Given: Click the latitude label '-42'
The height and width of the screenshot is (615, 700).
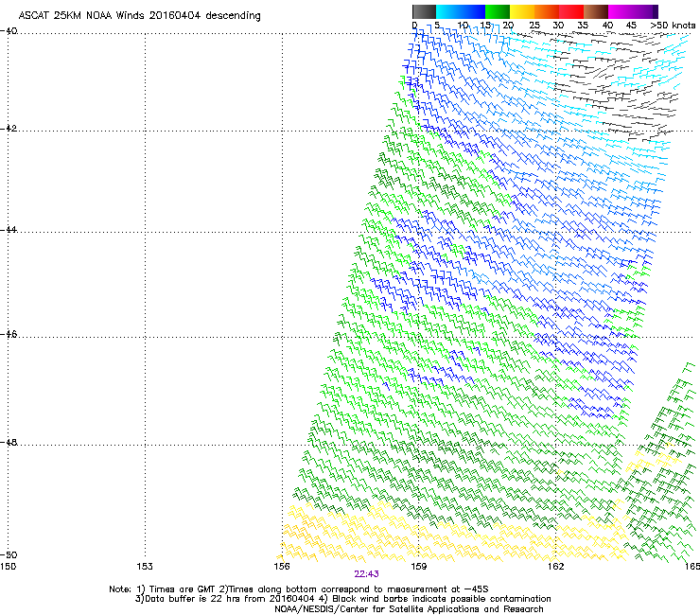Looking at the screenshot, I should [9, 128].
